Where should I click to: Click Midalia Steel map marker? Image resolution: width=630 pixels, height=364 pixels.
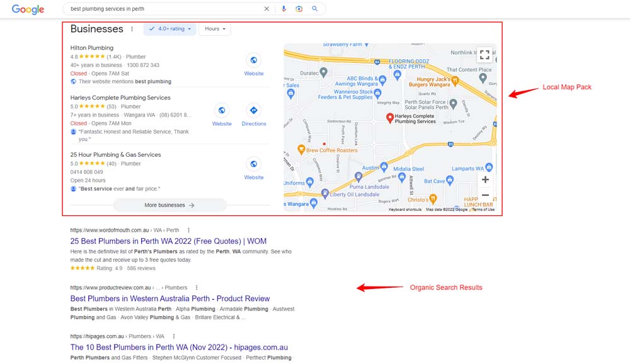point(402,178)
